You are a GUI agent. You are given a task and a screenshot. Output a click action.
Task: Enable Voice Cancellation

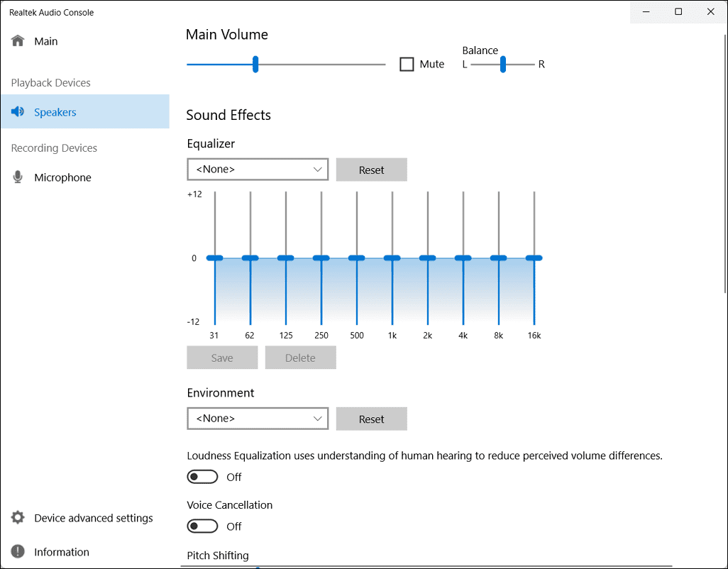(202, 526)
